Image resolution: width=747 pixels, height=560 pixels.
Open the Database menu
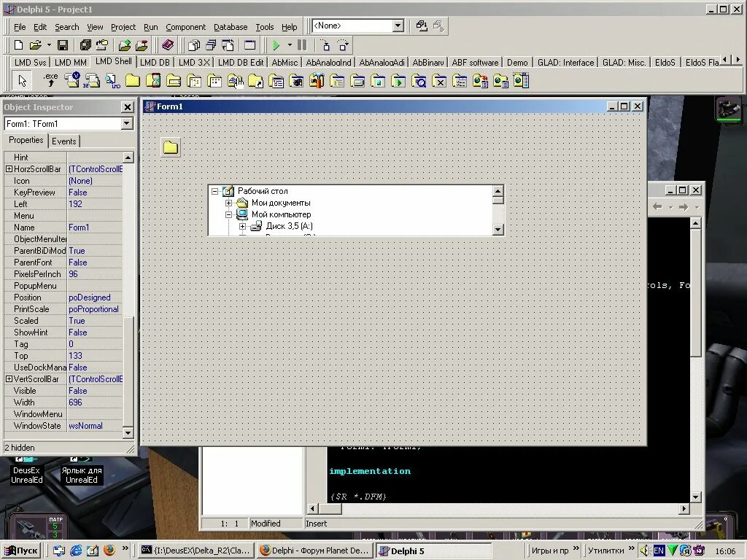click(231, 27)
